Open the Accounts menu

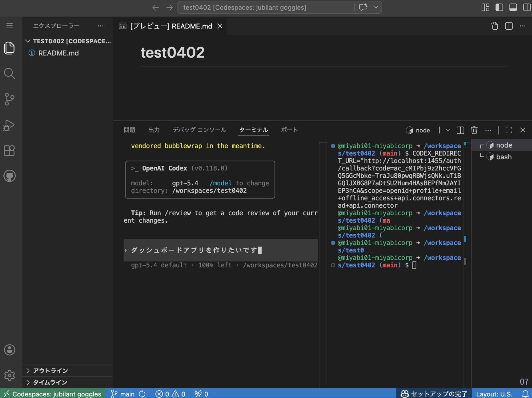(10, 350)
